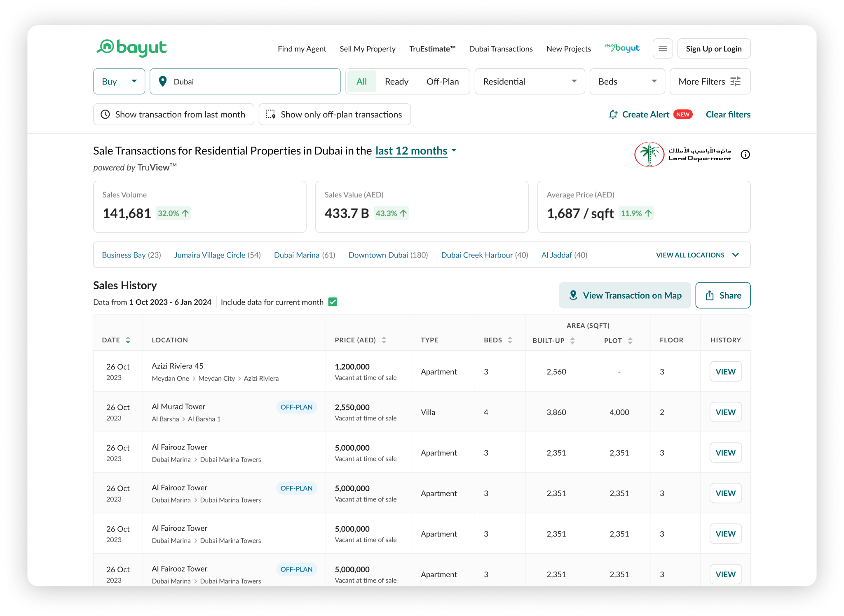The height and width of the screenshot is (616, 844).
Task: Click the info icon beside Land Department
Action: click(x=745, y=155)
